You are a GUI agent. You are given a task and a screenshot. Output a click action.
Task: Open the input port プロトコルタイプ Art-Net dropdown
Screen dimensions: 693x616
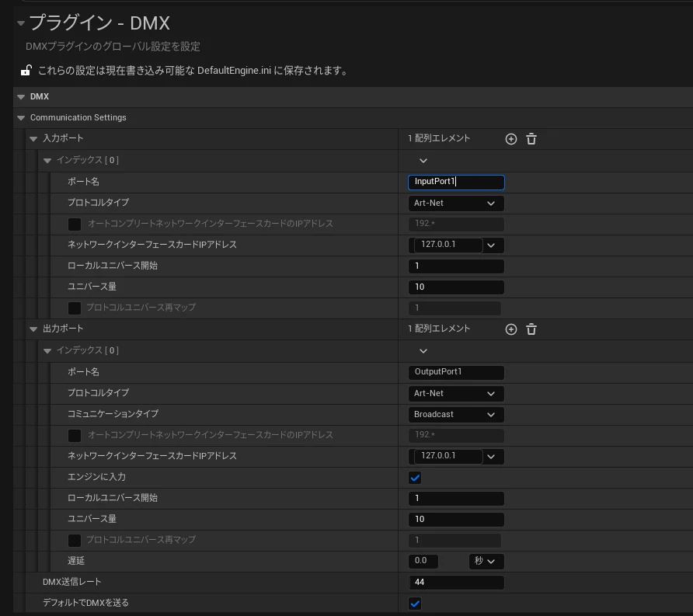(x=456, y=204)
